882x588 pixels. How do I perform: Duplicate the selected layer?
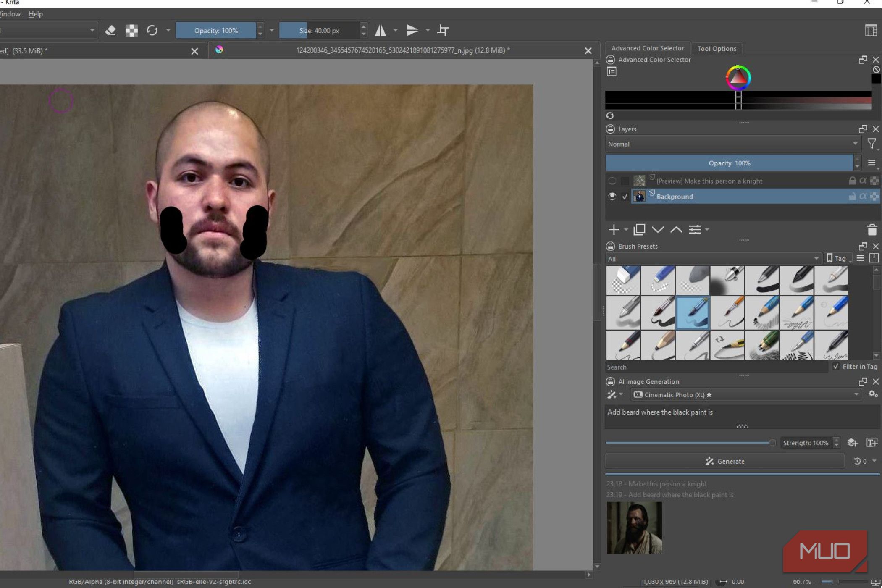[x=639, y=230]
